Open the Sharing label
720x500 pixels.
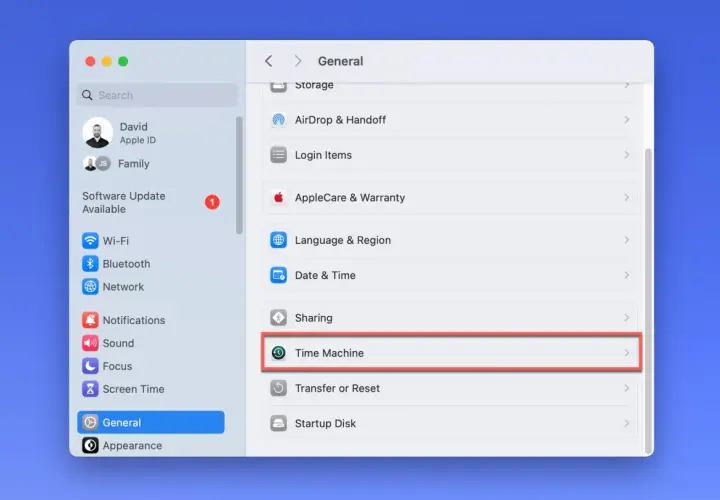point(314,318)
